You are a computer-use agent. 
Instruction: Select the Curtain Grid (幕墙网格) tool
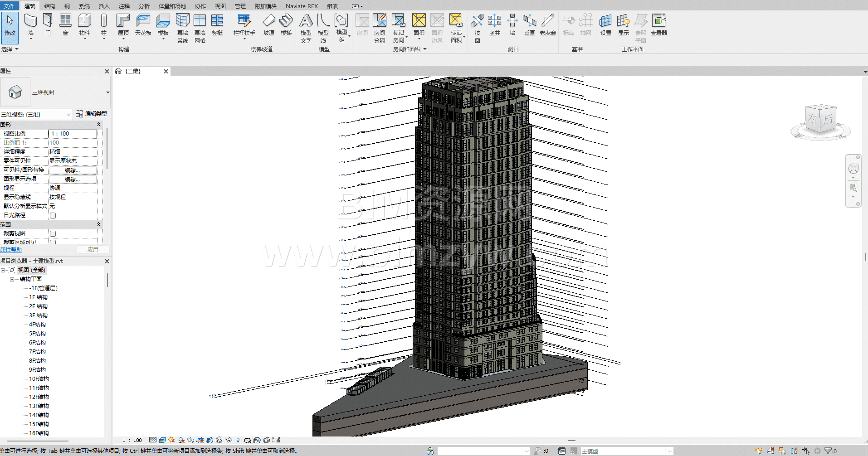click(x=200, y=28)
